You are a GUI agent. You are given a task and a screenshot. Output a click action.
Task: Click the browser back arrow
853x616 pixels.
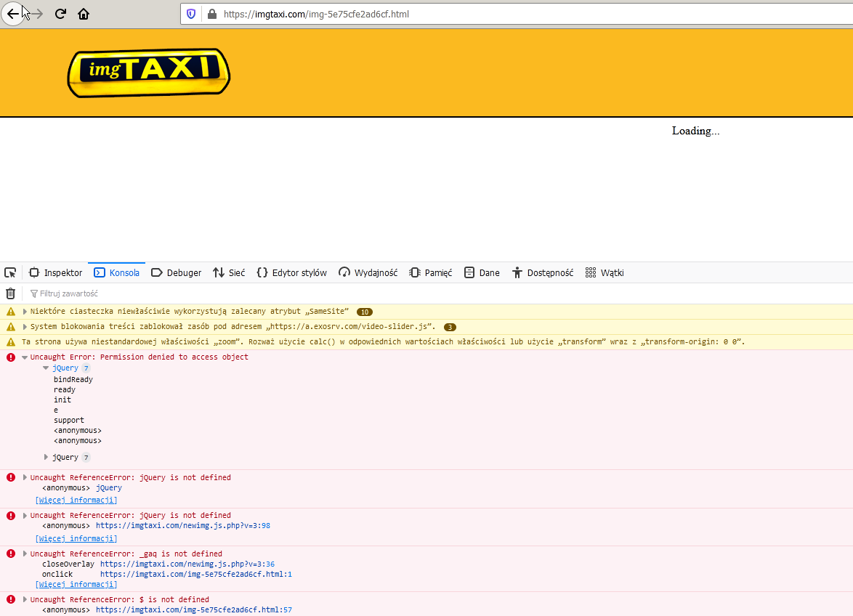pyautogui.click(x=12, y=13)
